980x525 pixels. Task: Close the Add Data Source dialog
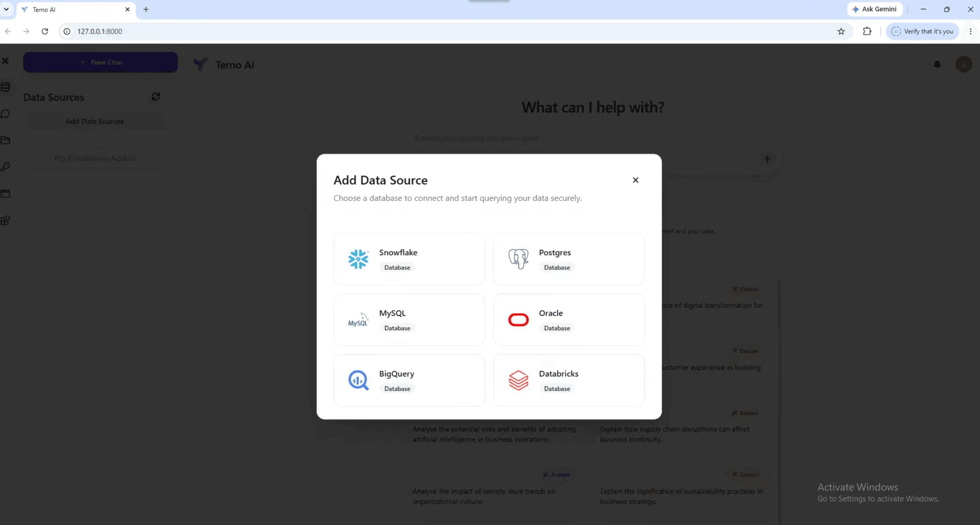click(x=635, y=180)
